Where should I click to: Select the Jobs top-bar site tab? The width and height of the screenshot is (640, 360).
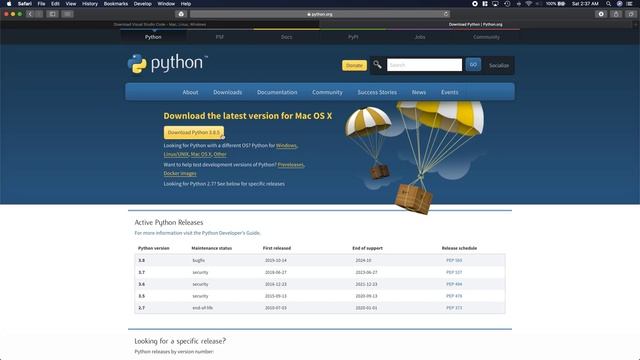tap(420, 37)
